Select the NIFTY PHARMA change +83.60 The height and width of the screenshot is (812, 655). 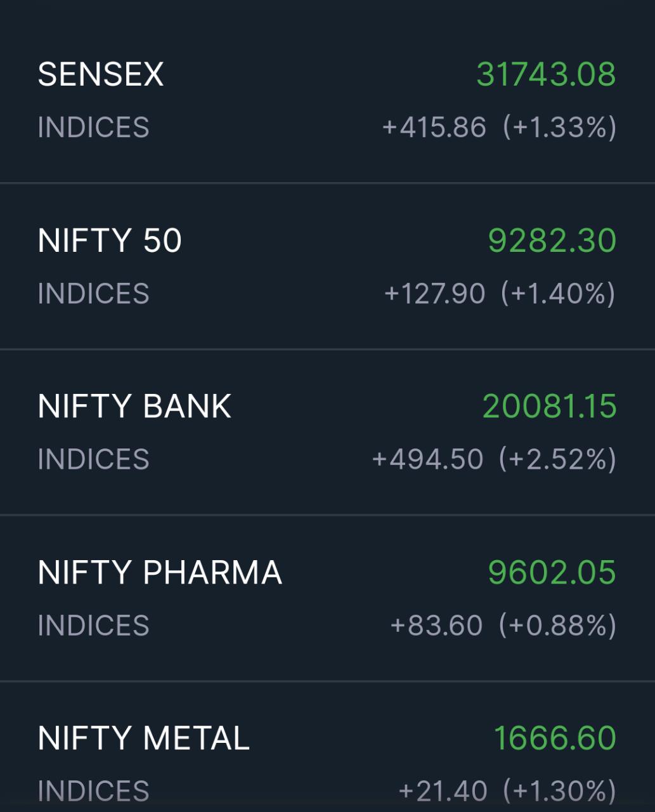point(436,625)
